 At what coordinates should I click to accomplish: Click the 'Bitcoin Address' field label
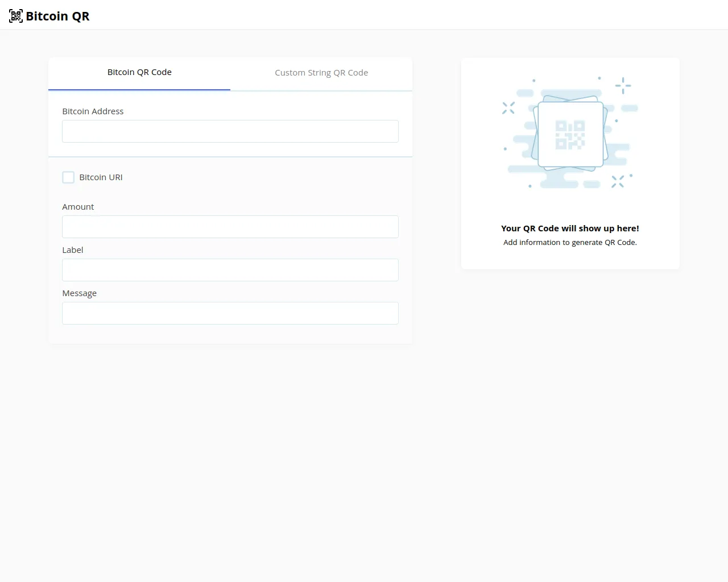pos(93,111)
